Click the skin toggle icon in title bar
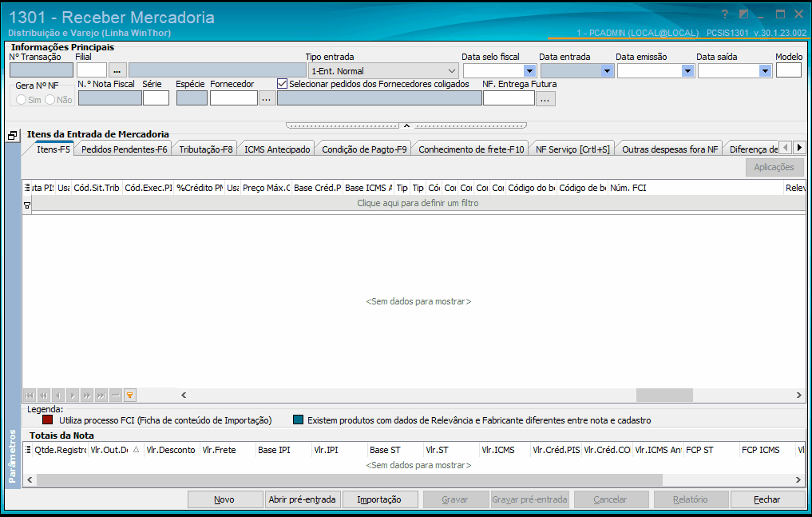The width and height of the screenshot is (812, 517). click(743, 14)
